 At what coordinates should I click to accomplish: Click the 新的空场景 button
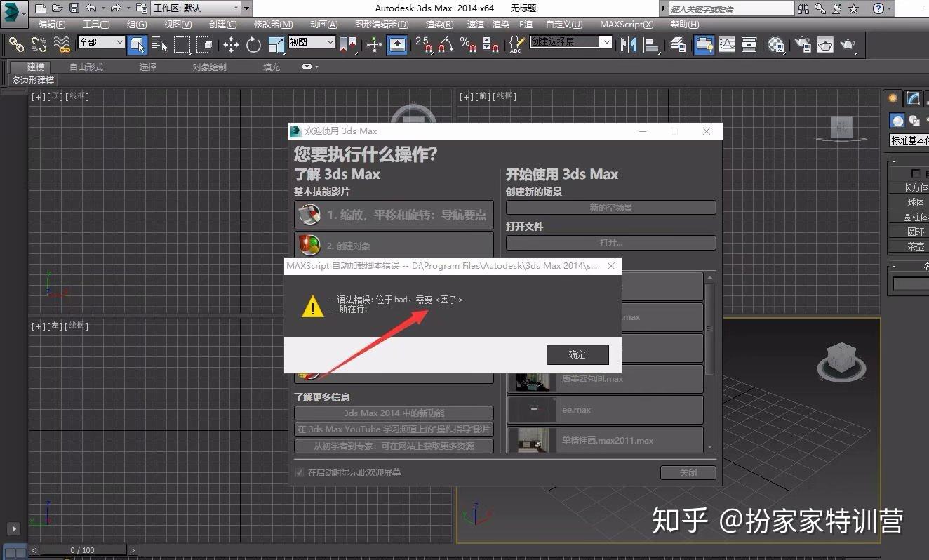610,207
